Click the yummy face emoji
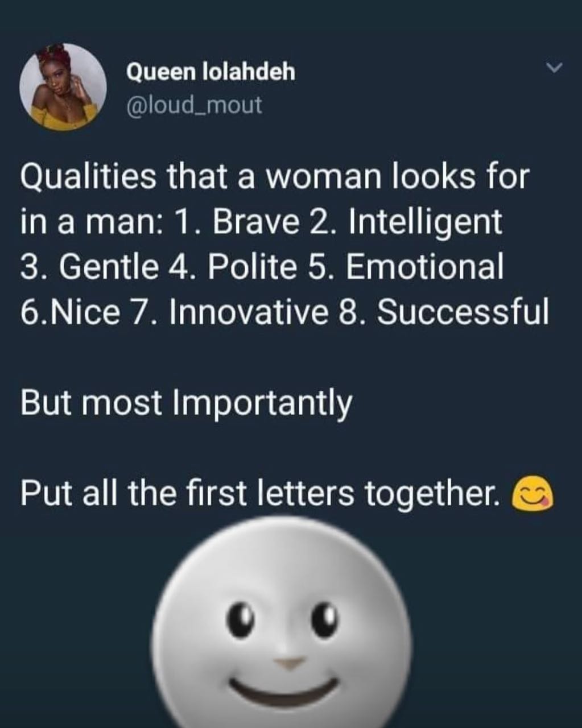 point(533,493)
